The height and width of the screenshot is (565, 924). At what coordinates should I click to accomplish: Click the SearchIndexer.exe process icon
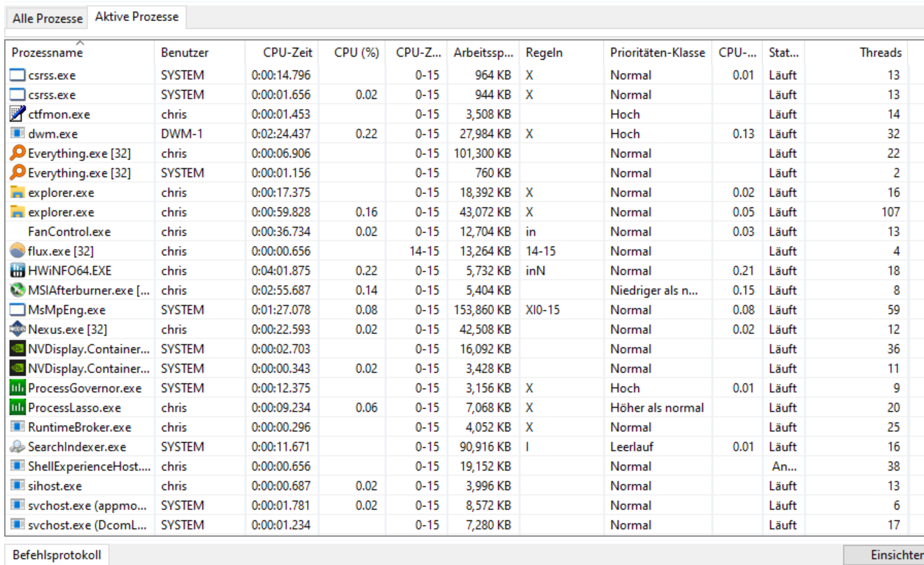17,447
